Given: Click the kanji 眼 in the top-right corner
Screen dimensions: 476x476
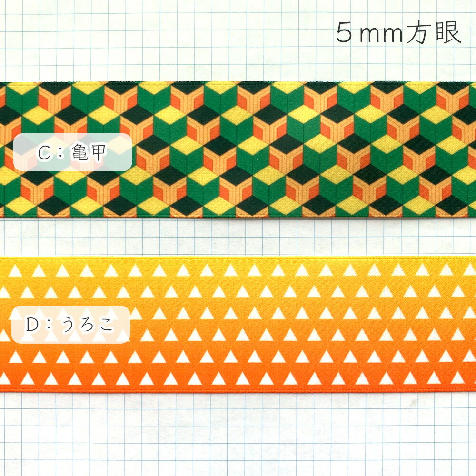Looking at the screenshot, I should pos(449,32).
